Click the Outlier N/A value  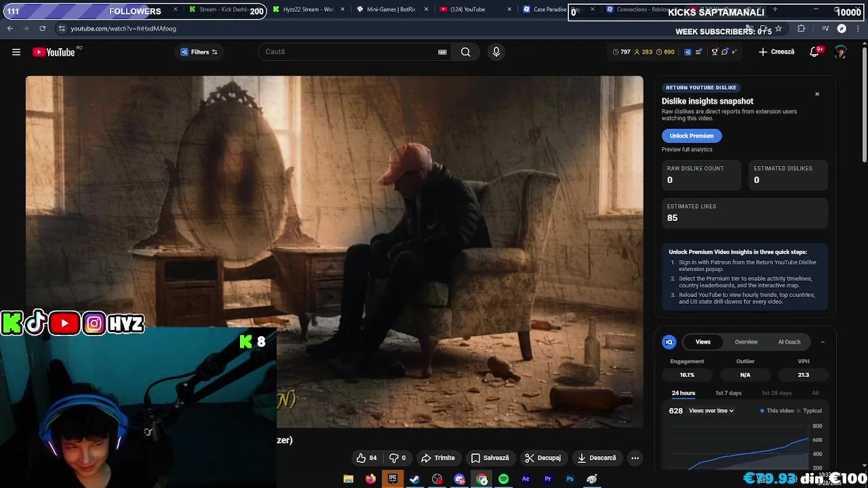(x=745, y=375)
